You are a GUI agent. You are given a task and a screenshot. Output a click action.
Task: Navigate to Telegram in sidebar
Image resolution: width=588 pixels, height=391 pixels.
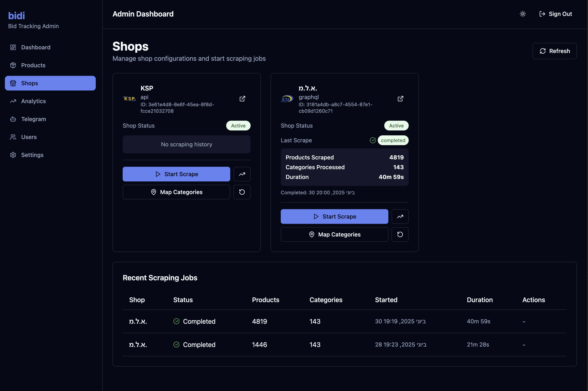[33, 119]
